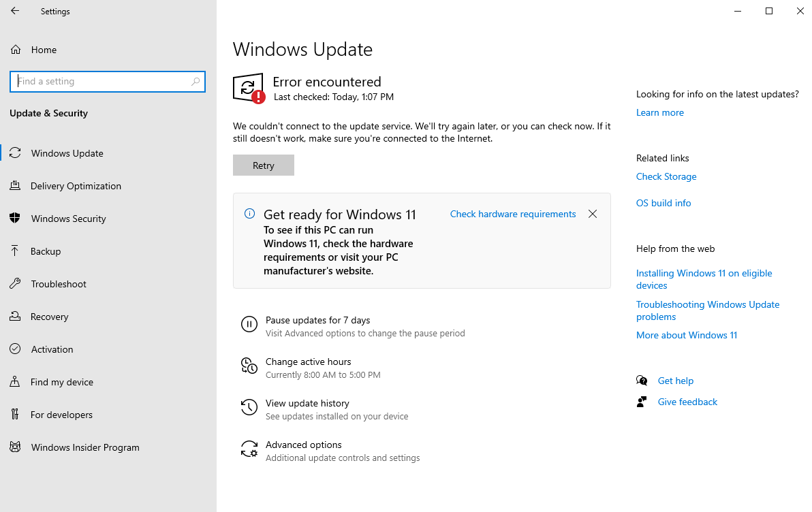Select Change active hours option

point(308,362)
